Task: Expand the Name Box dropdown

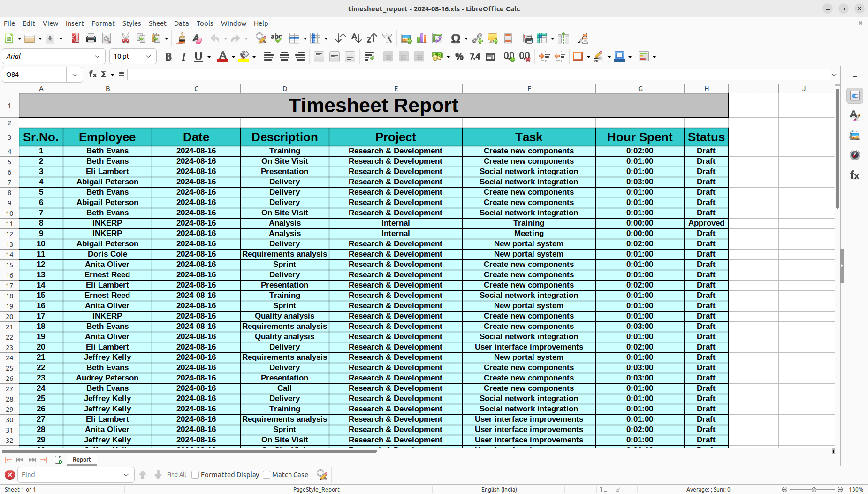Action: (x=75, y=75)
